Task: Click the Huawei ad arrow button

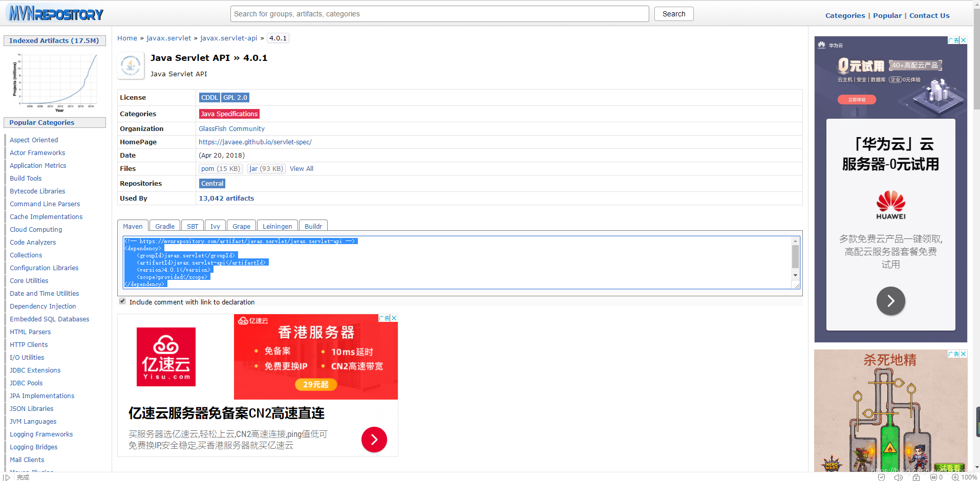Action: pyautogui.click(x=890, y=301)
